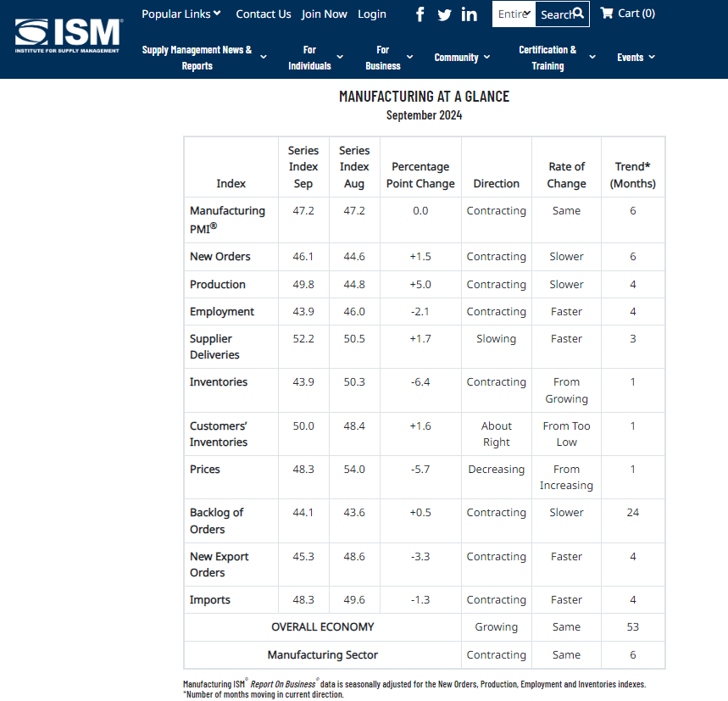Click the shopping cart icon

click(607, 13)
